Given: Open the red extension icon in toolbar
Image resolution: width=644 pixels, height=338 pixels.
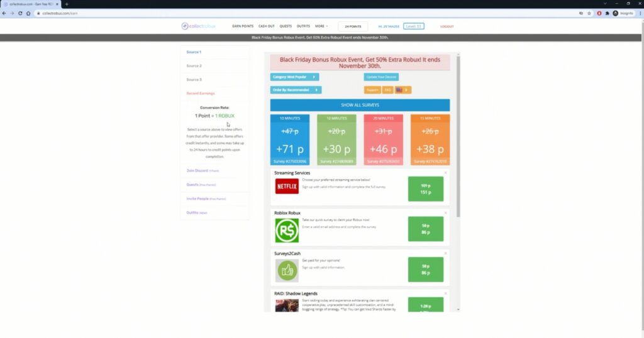Looking at the screenshot, I should pos(599,13).
